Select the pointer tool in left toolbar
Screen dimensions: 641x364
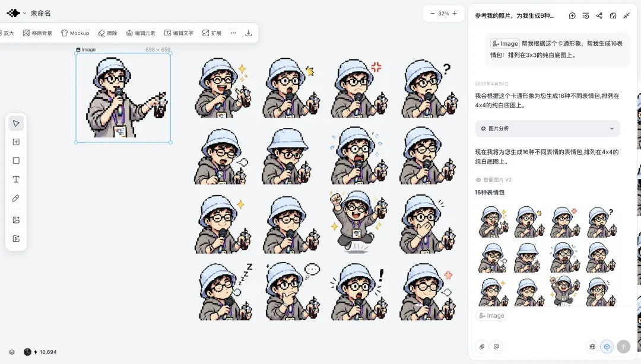coord(16,123)
